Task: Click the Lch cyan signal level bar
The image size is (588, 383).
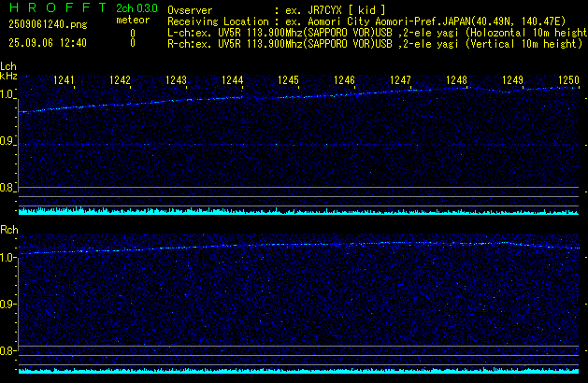Action: coord(298,211)
